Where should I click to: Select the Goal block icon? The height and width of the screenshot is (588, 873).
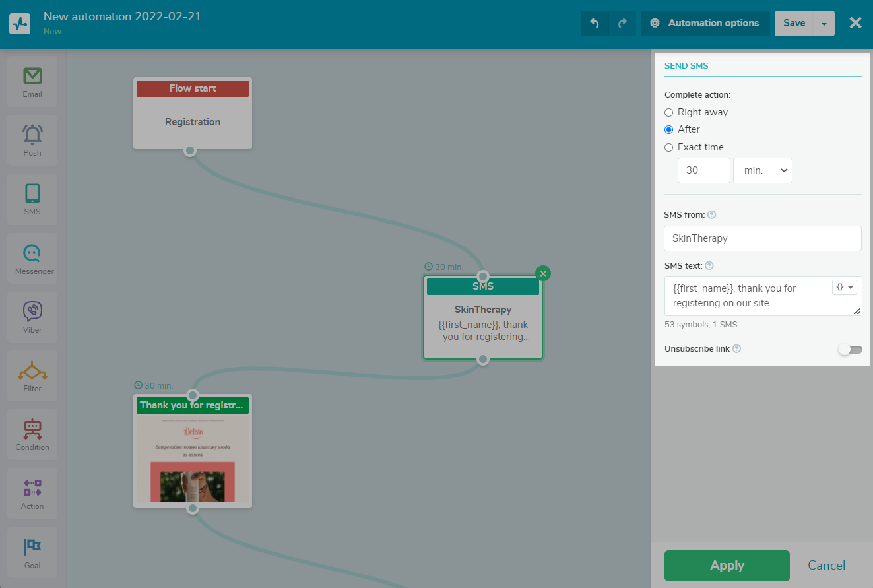pyautogui.click(x=32, y=553)
